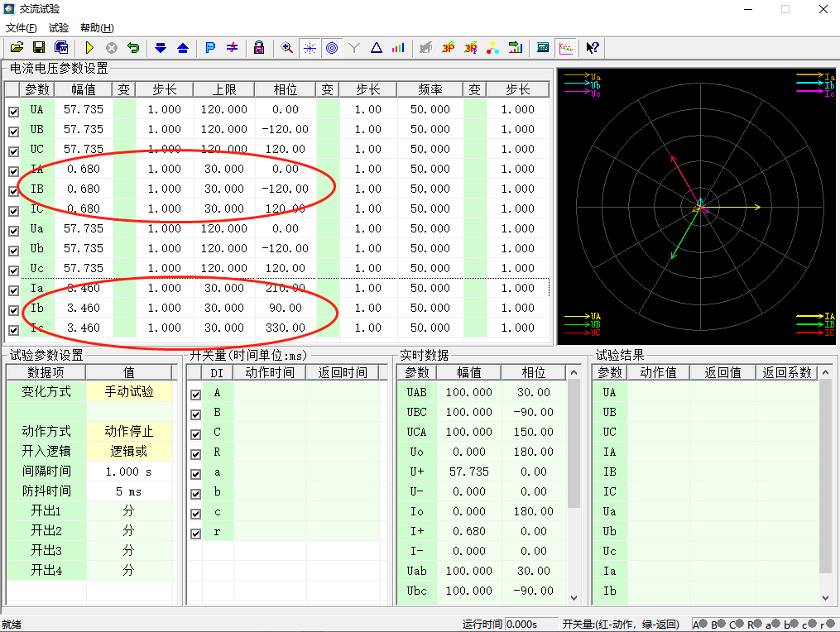Click the open file folder icon

tap(17, 48)
